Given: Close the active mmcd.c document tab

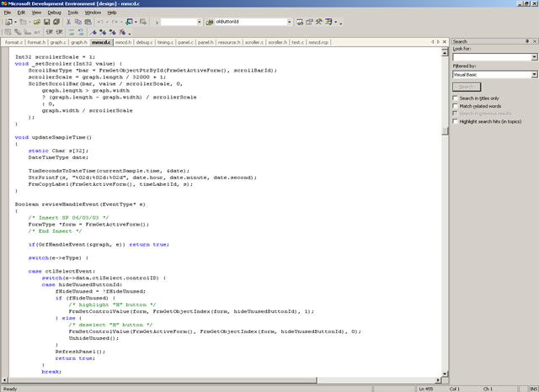Looking at the screenshot, I should click(x=446, y=41).
